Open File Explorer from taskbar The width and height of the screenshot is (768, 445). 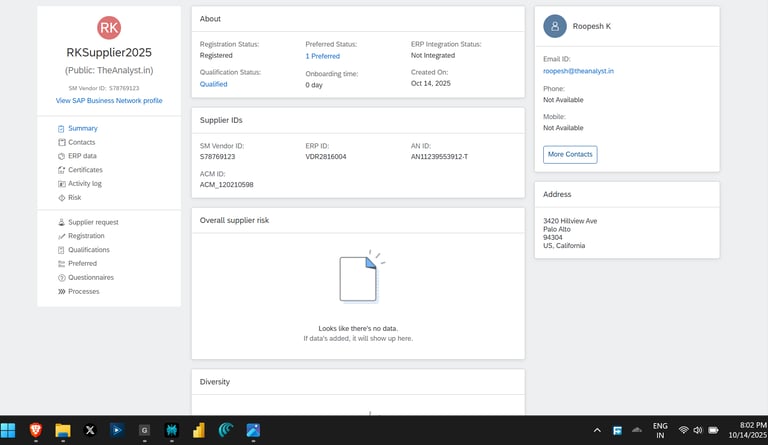(63, 430)
